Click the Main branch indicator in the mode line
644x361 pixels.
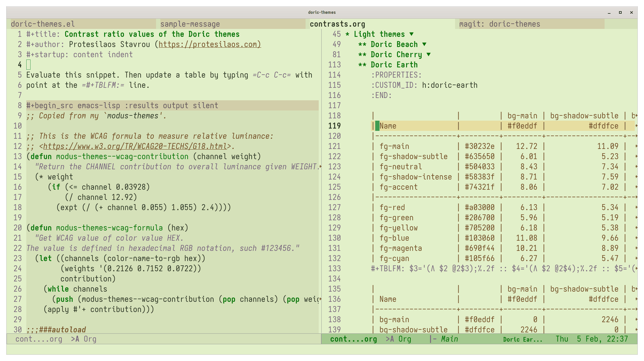point(449,339)
